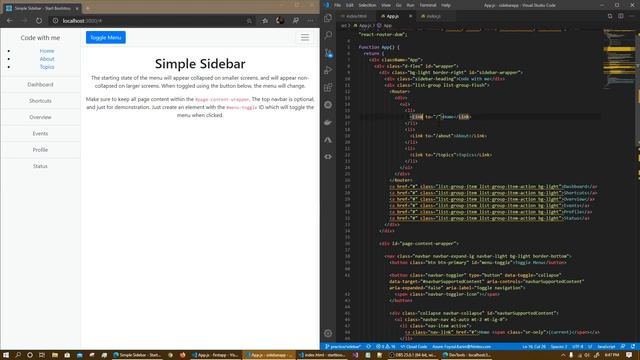The image size is (640, 360).
Task: Click the Toggle Menu button
Action: (106, 38)
